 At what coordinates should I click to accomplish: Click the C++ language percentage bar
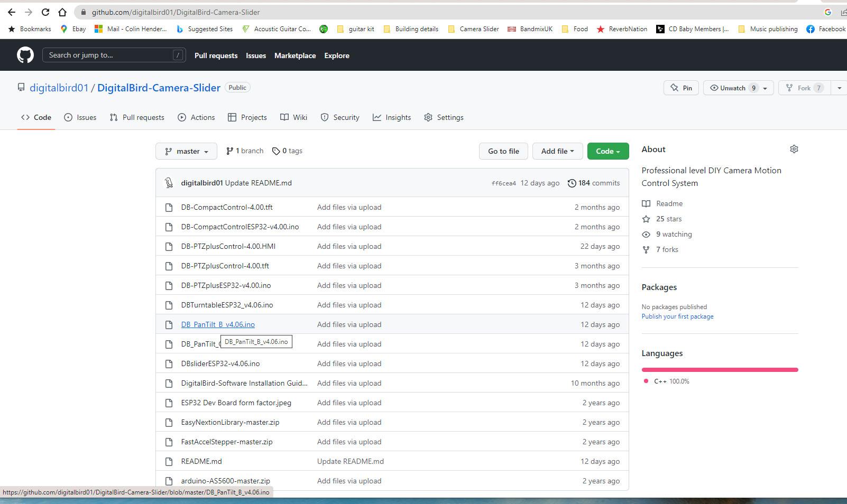(x=719, y=369)
